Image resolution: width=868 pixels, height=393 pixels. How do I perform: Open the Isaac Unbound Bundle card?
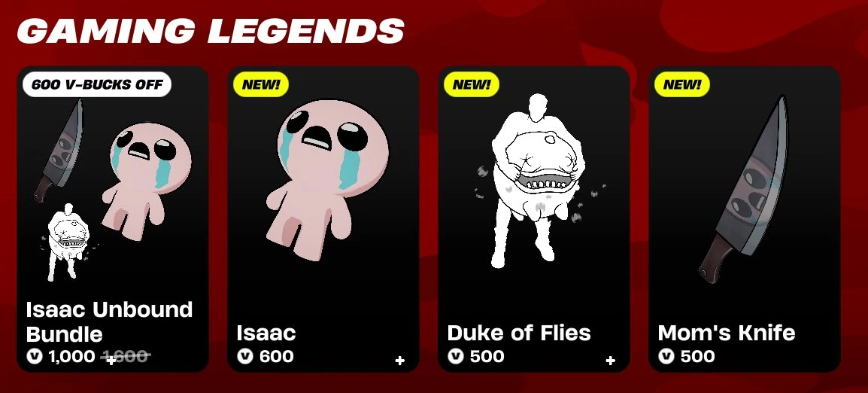[x=113, y=219]
